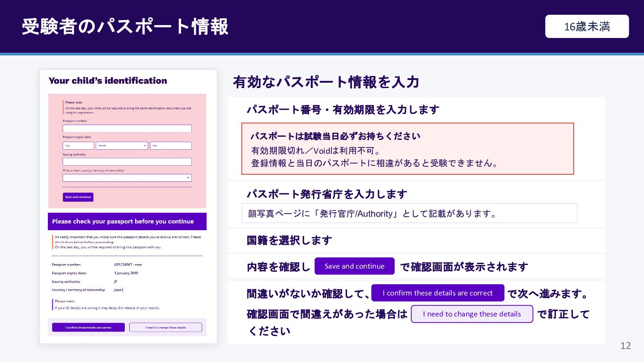Click the nationality dropdown chevron arrow
The width and height of the screenshot is (644, 362).
(188, 178)
